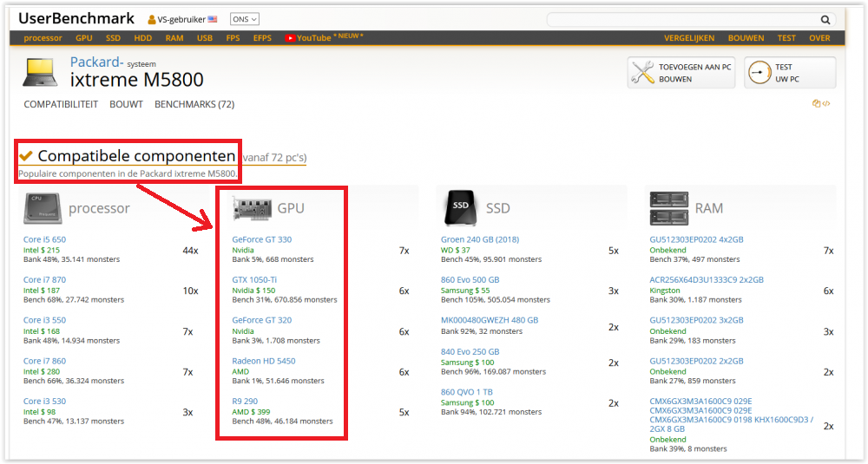Click the "vanaf 72 pc's" text
The width and height of the screenshot is (868, 464).
[274, 158]
